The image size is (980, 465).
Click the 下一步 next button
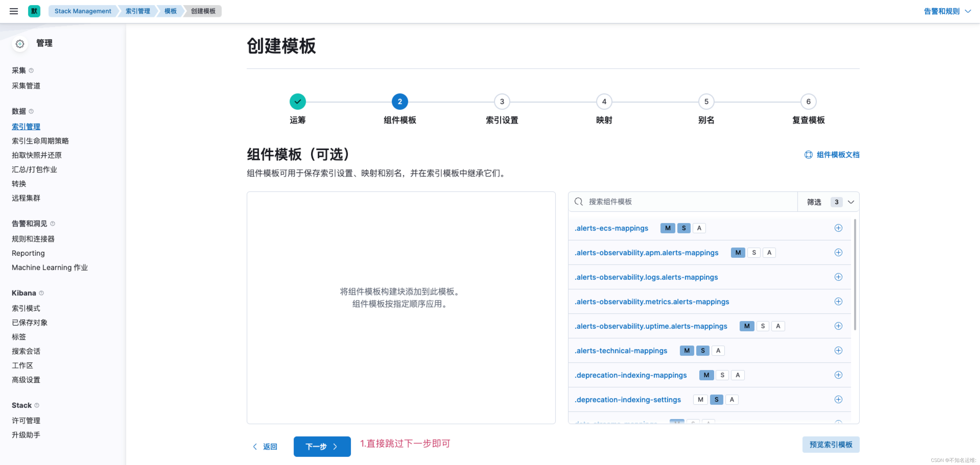pyautogui.click(x=322, y=446)
